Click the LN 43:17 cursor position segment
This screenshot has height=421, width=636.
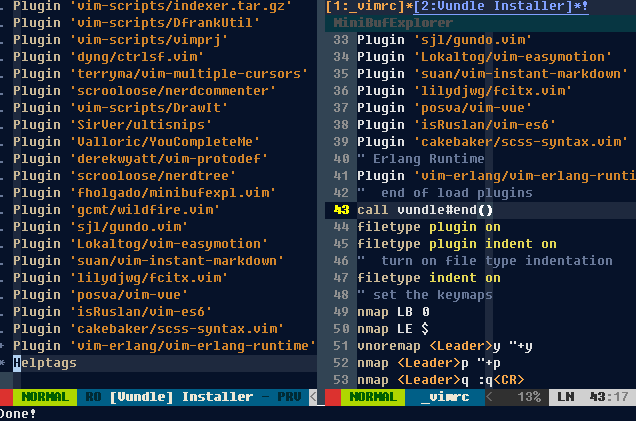[x=593, y=397]
